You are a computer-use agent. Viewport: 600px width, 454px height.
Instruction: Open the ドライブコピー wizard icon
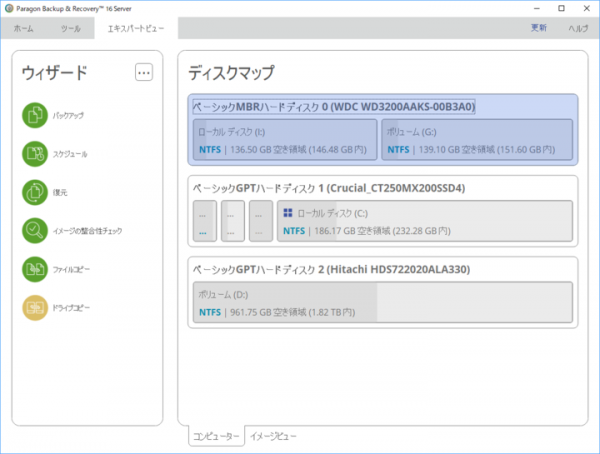pos(35,308)
